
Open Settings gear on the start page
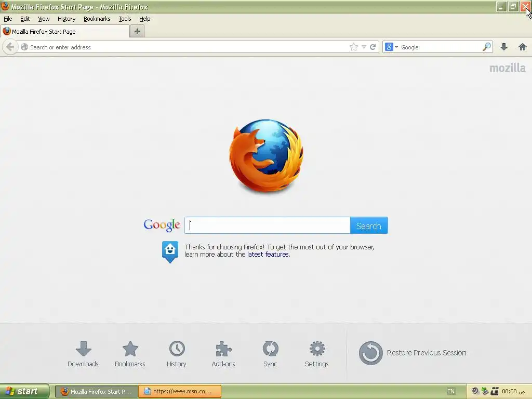(x=317, y=354)
